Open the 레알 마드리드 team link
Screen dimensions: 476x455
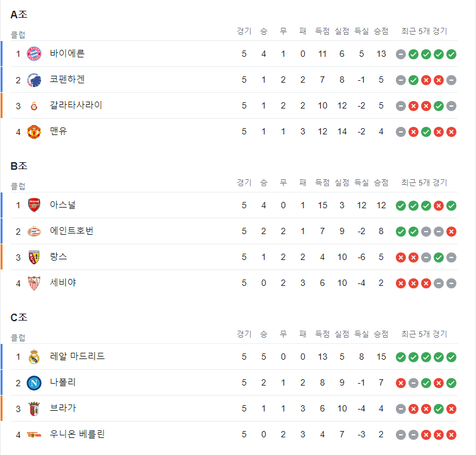[78, 357]
